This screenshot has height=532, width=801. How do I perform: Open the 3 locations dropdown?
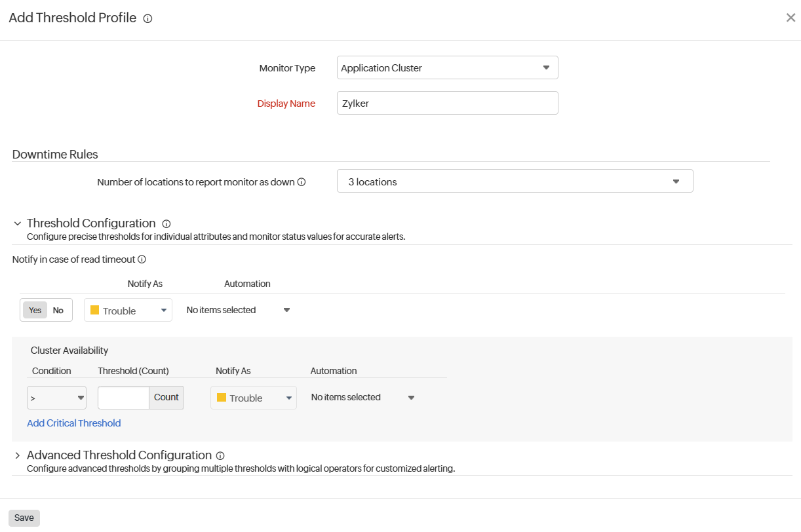pyautogui.click(x=515, y=181)
